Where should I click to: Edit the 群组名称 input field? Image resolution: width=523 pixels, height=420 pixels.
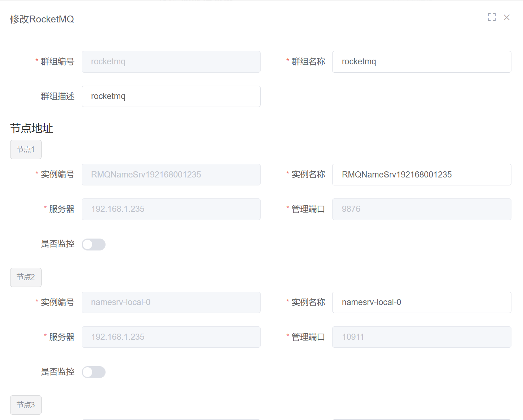pyautogui.click(x=421, y=62)
